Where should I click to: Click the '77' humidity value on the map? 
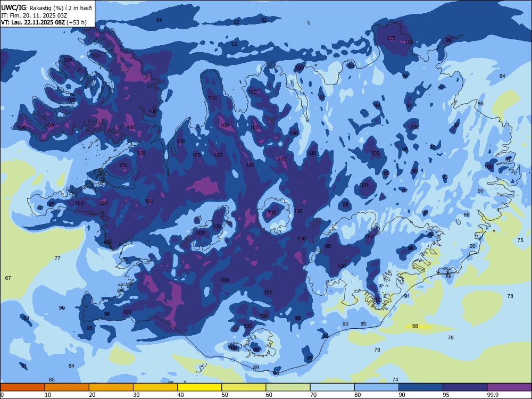pyautogui.click(x=57, y=258)
